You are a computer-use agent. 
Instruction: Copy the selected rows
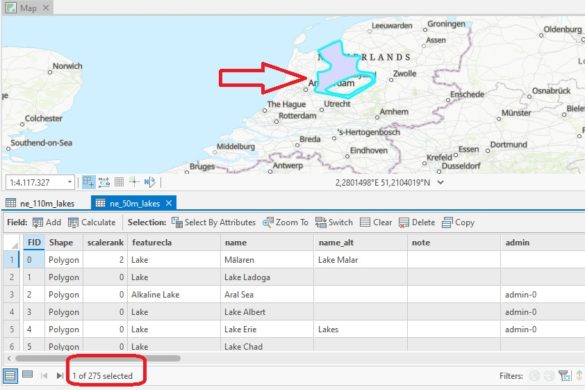pos(458,222)
